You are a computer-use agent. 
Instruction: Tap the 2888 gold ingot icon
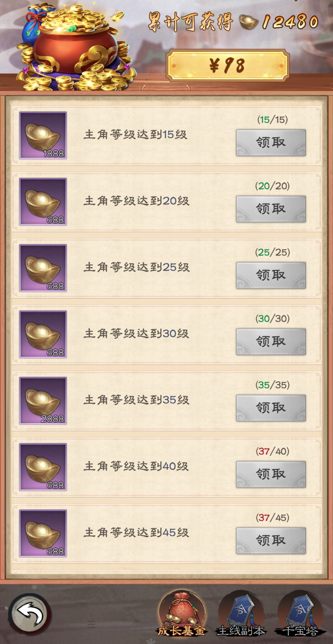(x=43, y=400)
